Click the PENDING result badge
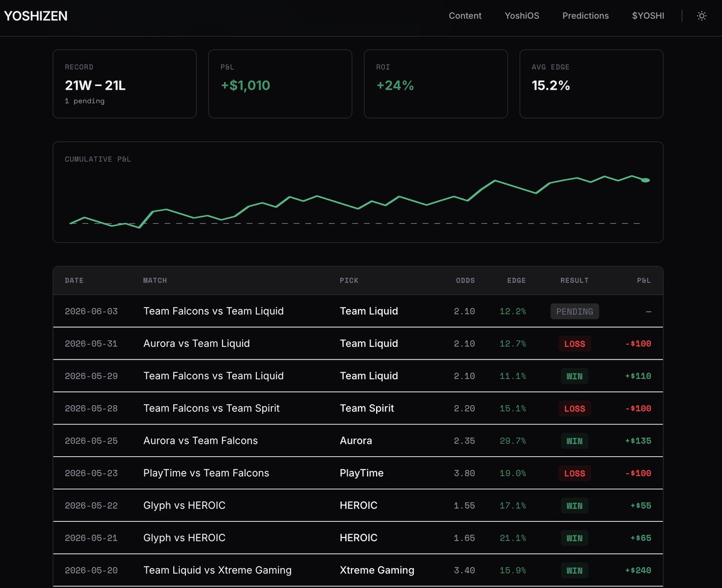This screenshot has height=588, width=722. (575, 311)
